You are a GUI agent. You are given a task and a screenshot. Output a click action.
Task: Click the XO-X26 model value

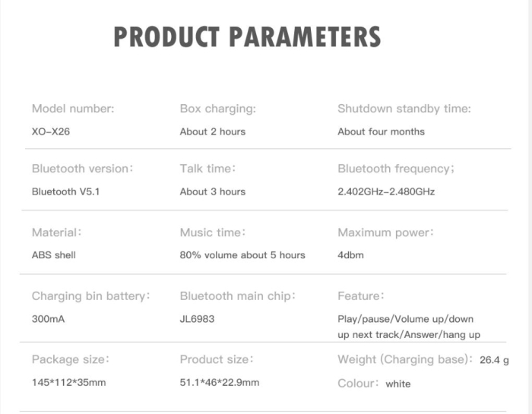point(52,131)
